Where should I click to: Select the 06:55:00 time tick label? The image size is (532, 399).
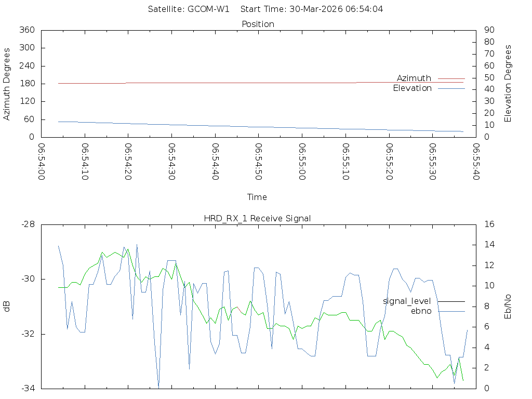pos(302,162)
